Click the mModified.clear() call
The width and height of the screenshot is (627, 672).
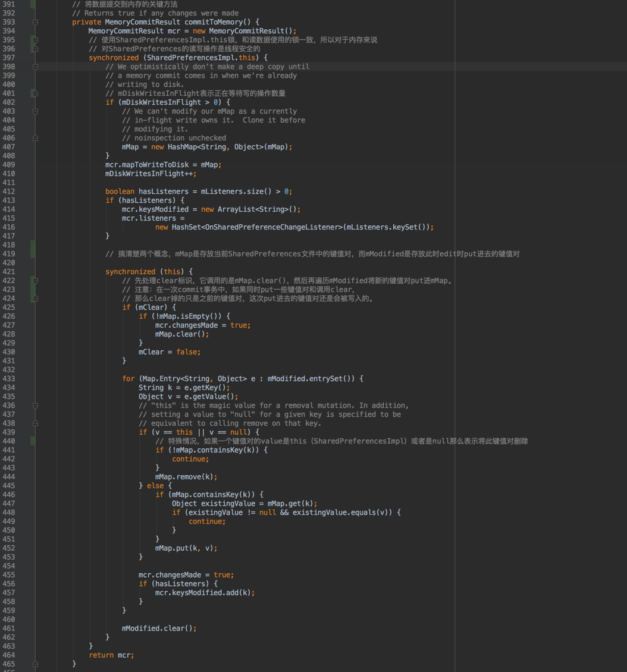pos(159,628)
